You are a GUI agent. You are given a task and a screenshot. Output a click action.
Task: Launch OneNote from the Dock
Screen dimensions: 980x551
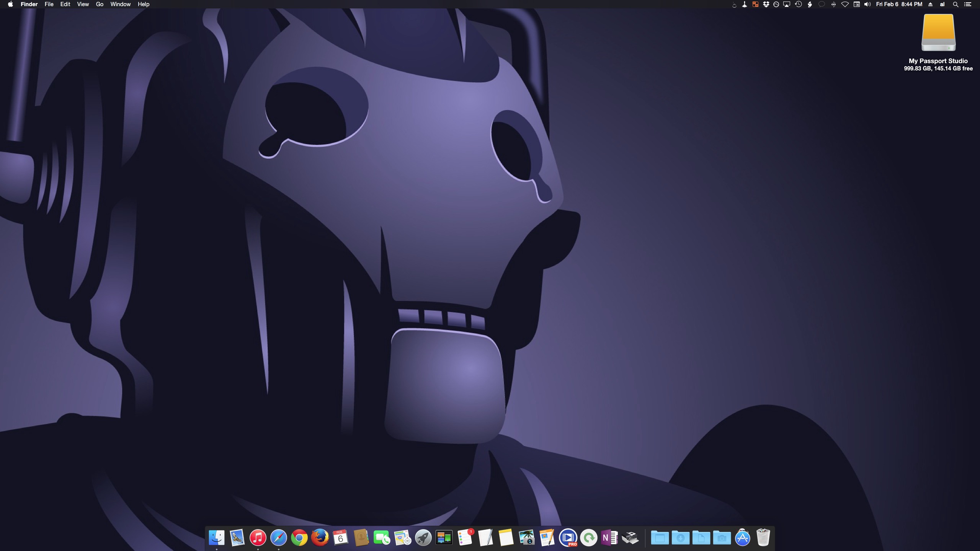609,538
